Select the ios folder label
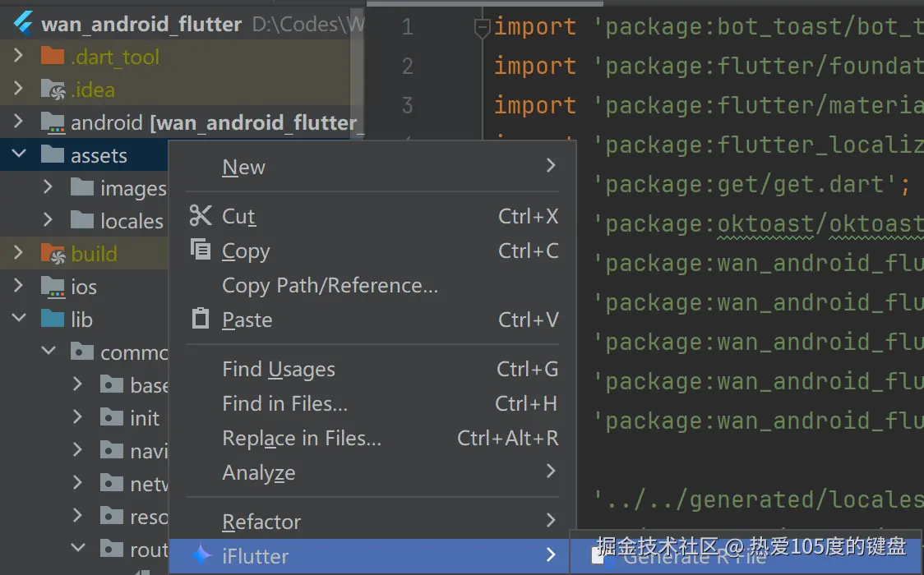924x575 pixels. point(84,287)
